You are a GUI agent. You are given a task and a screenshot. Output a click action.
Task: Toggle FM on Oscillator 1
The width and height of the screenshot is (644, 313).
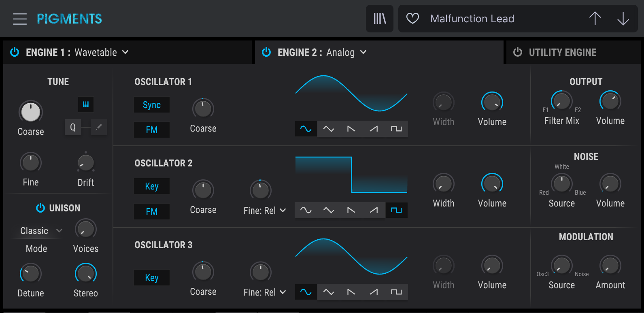click(x=152, y=130)
